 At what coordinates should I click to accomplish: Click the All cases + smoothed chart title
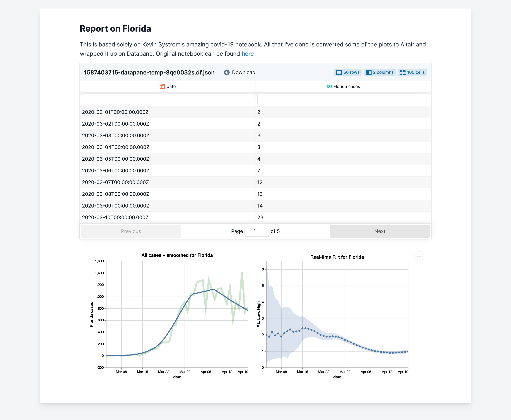[177, 255]
